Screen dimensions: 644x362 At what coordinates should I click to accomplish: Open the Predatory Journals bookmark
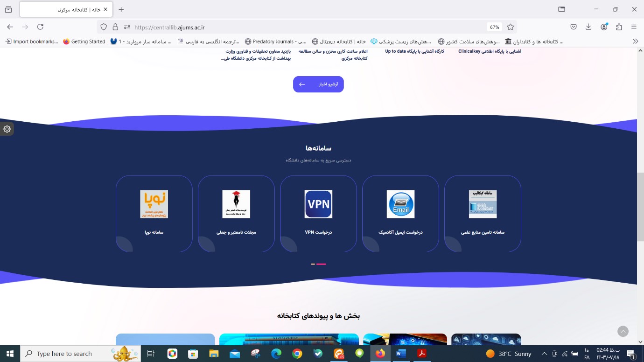[275, 41]
